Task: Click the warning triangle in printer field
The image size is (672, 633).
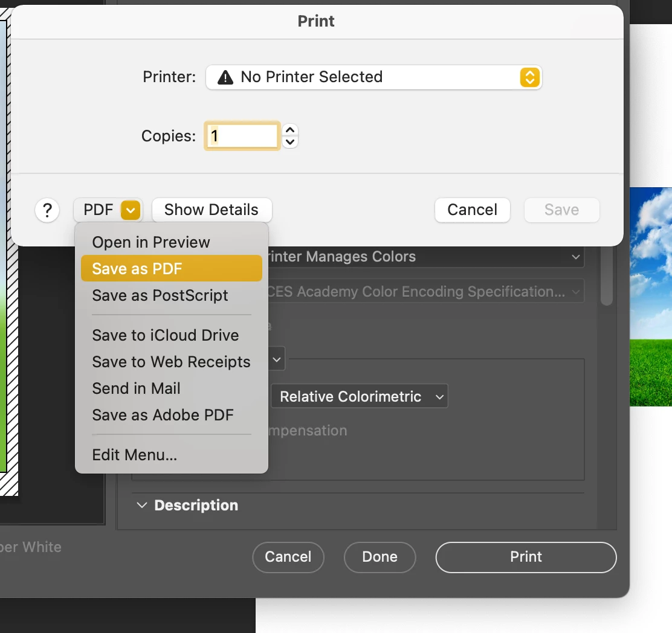Action: (227, 77)
